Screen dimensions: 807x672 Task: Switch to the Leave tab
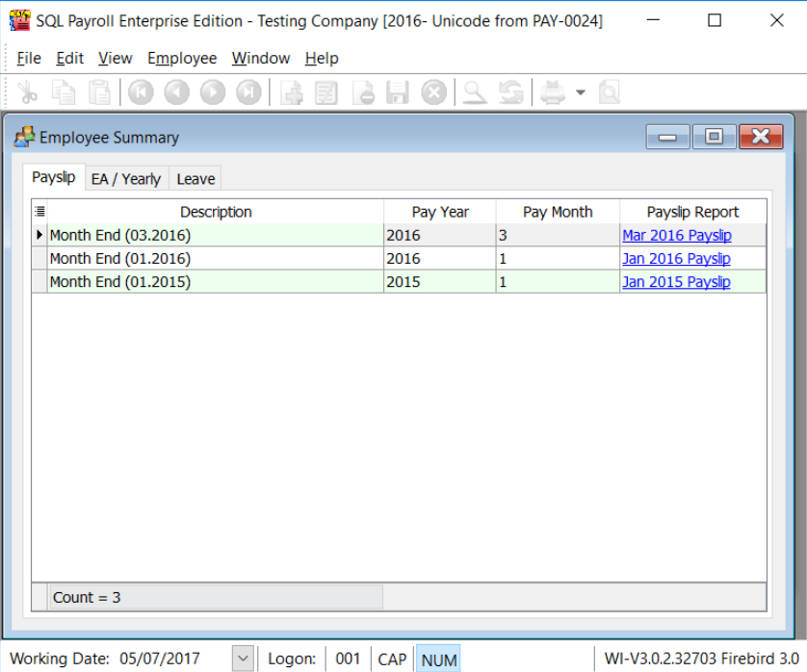pos(195,179)
